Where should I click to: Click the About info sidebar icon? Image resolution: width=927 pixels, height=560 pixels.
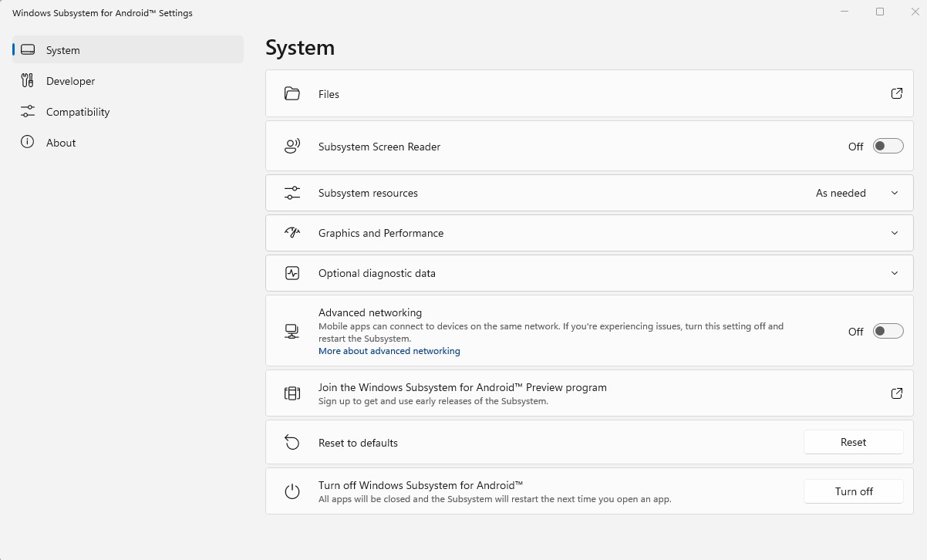[x=28, y=142]
